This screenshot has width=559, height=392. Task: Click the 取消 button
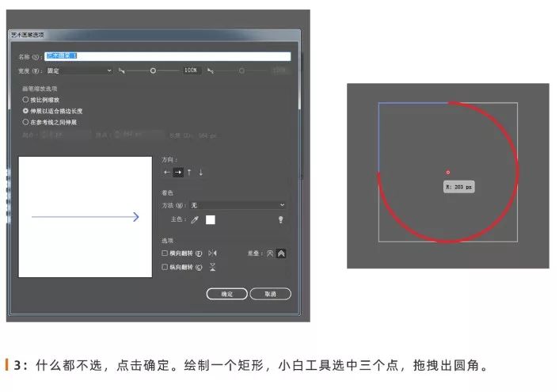click(270, 294)
